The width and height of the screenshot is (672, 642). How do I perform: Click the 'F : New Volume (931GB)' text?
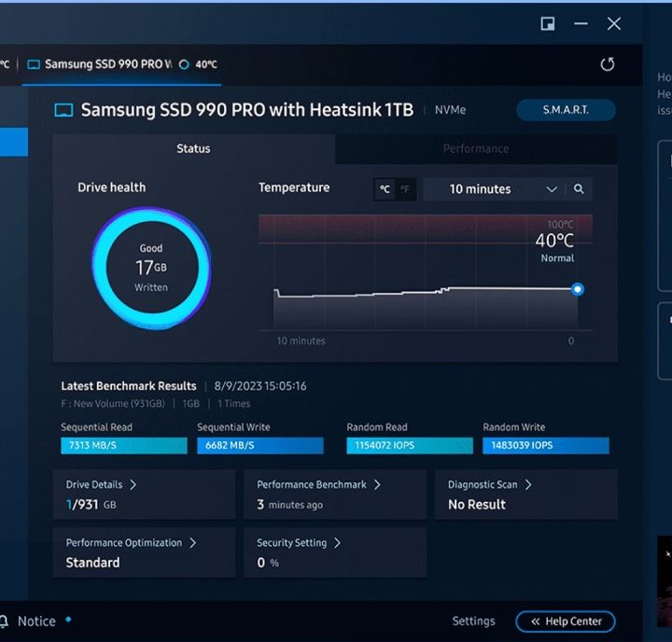[x=113, y=403]
